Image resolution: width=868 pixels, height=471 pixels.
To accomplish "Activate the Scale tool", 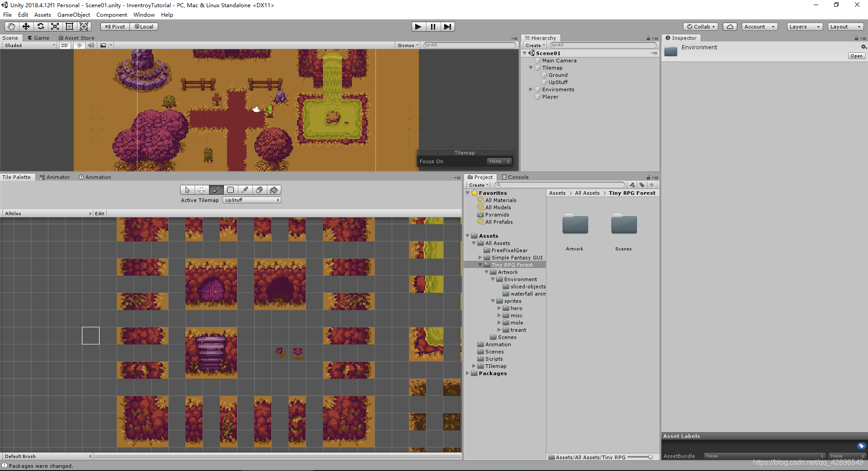I will [55, 26].
